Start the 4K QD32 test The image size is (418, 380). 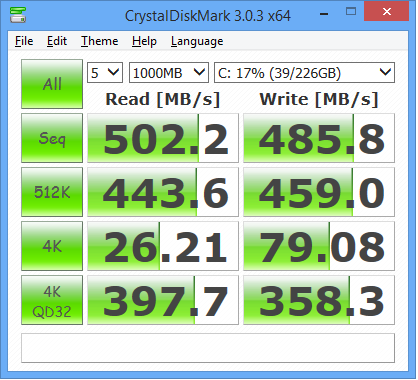coord(52,300)
